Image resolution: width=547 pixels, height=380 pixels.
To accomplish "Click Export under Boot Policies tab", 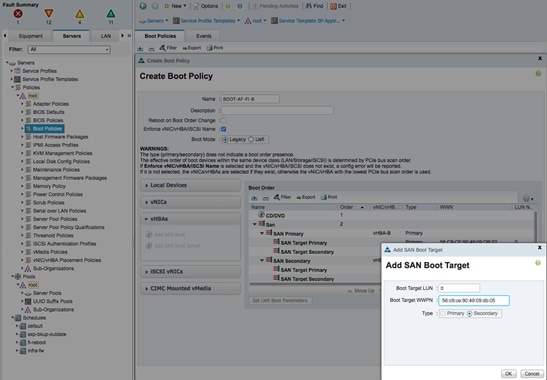I will [x=192, y=48].
